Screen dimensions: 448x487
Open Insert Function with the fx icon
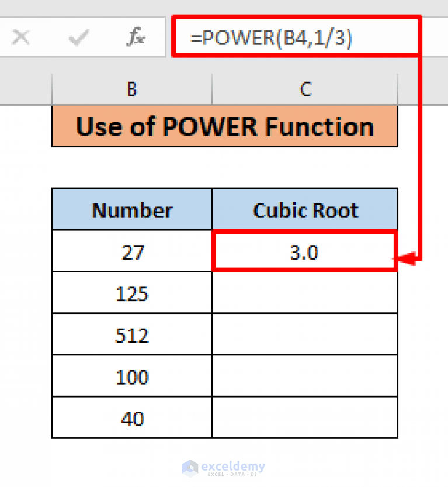click(x=136, y=37)
